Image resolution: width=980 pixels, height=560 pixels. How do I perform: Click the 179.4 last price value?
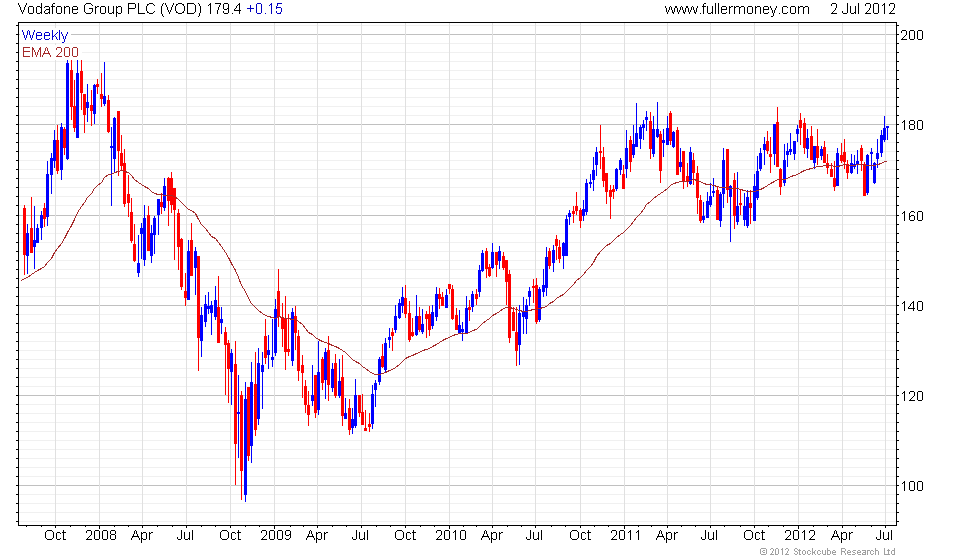click(x=224, y=9)
